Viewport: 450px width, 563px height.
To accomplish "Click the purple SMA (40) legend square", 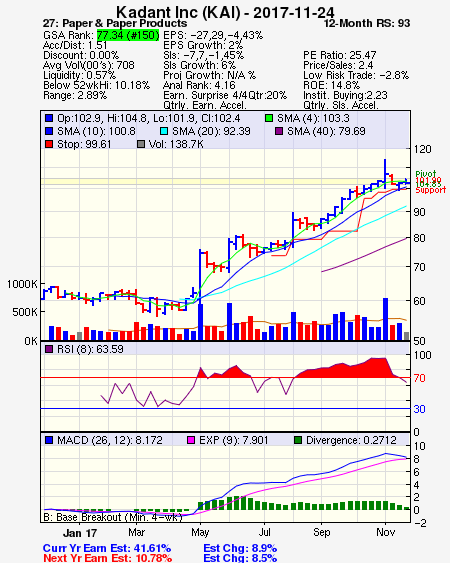I will [x=279, y=131].
